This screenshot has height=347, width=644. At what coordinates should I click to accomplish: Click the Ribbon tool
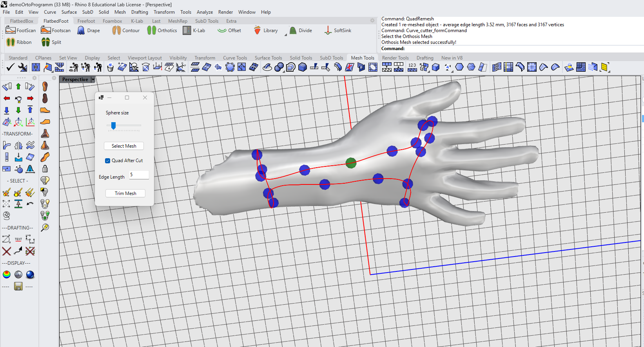pyautogui.click(x=19, y=42)
